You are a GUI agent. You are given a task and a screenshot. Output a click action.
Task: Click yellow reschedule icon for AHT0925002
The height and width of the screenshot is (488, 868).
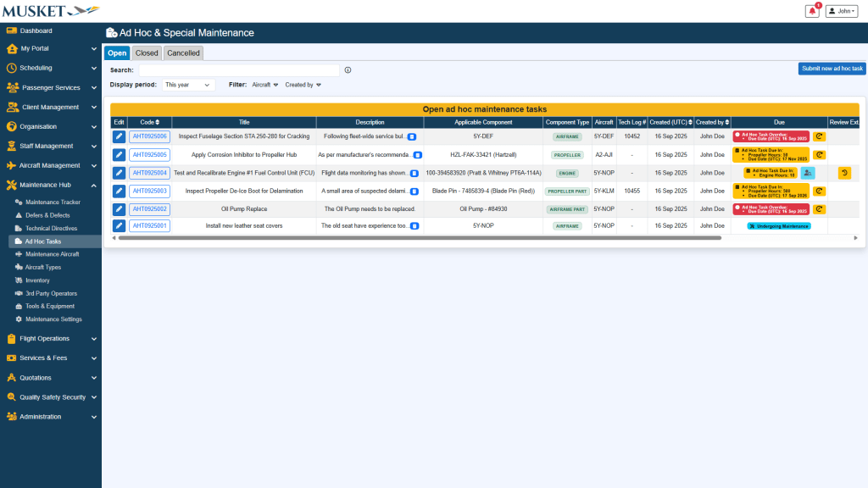pyautogui.click(x=819, y=208)
